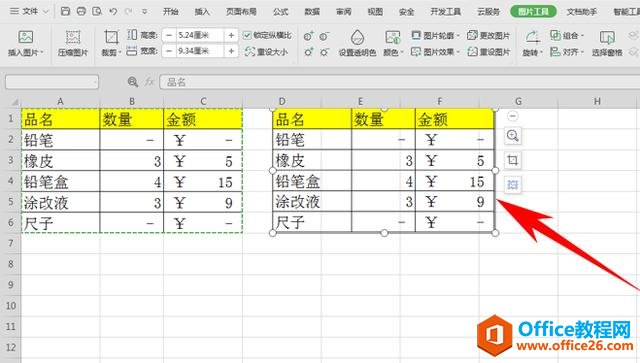
Task: Click crop icon in picture floating toolbar
Action: click(513, 160)
